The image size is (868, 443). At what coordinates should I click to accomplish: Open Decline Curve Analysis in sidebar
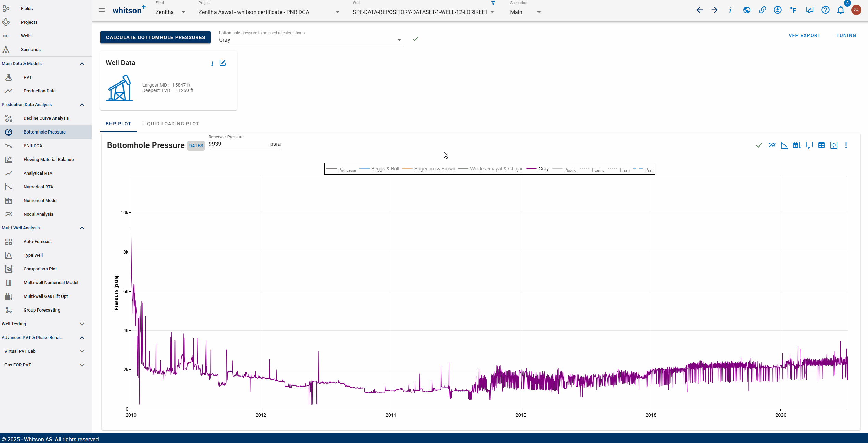[46, 118]
